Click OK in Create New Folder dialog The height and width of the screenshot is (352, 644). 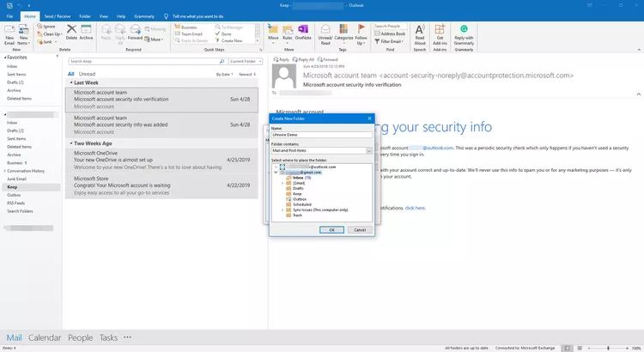[331, 230]
